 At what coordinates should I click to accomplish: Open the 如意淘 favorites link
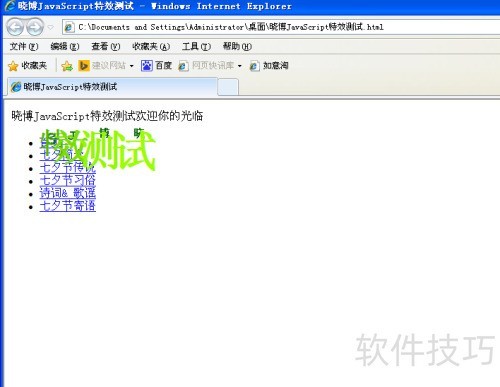(x=269, y=66)
